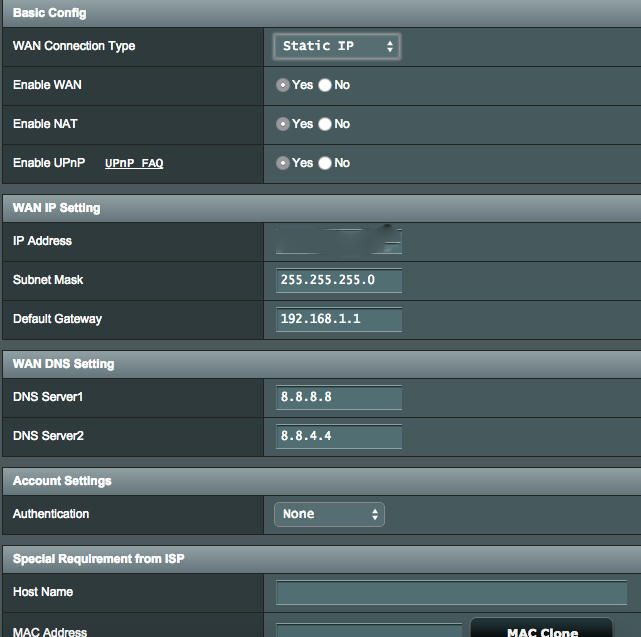641x637 pixels.
Task: Click the Static IP dropdown arrows
Action: [390, 46]
